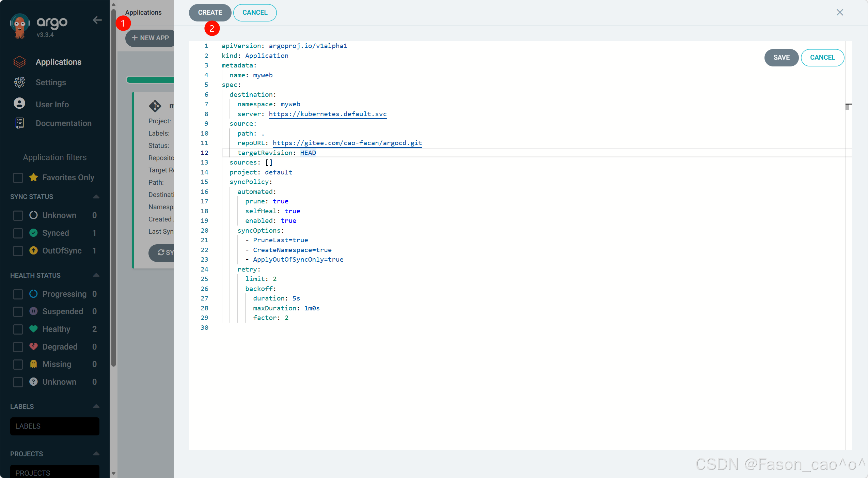Collapse sidebar with back arrow icon
This screenshot has width=868, height=478.
click(x=97, y=20)
